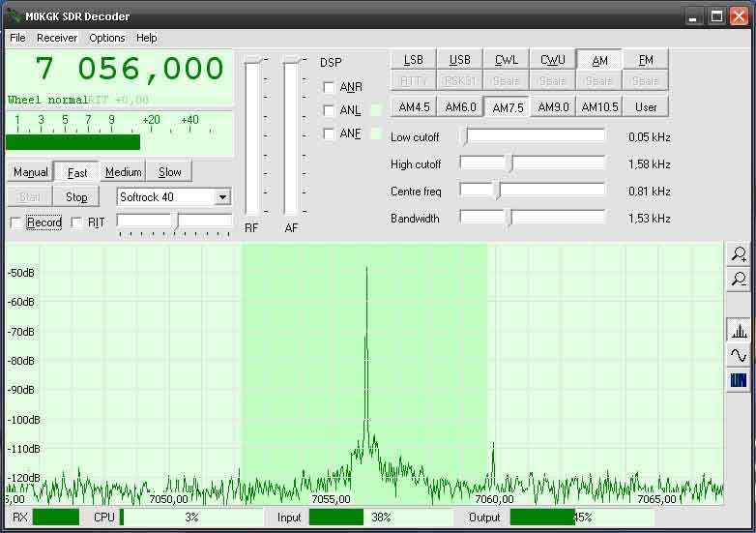Viewport: 756px width, 533px height.
Task: Zoom in the spectrum display
Action: [x=739, y=253]
